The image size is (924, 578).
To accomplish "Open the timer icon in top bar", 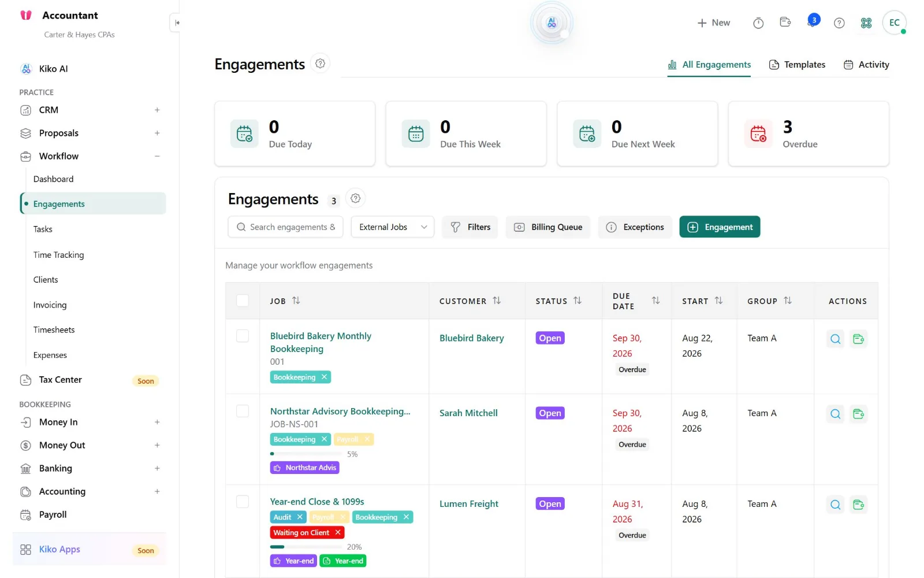I will (x=758, y=23).
